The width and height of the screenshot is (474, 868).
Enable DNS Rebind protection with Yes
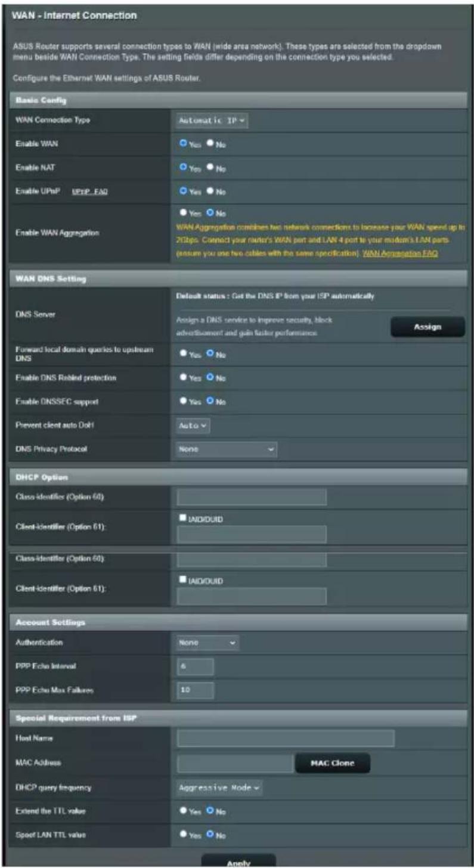coord(184,378)
